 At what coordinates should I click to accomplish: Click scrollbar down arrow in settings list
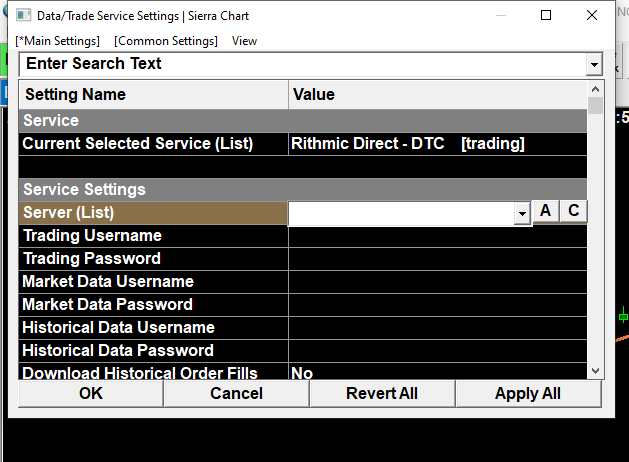pos(596,370)
